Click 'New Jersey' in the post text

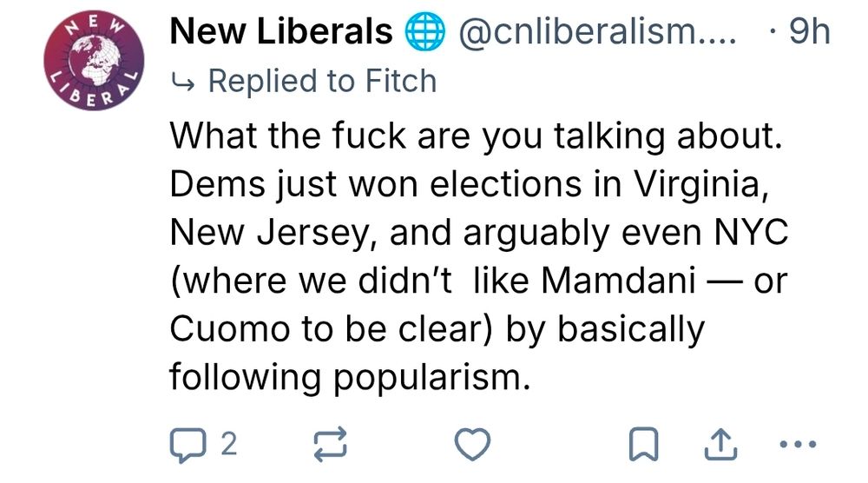click(x=272, y=233)
